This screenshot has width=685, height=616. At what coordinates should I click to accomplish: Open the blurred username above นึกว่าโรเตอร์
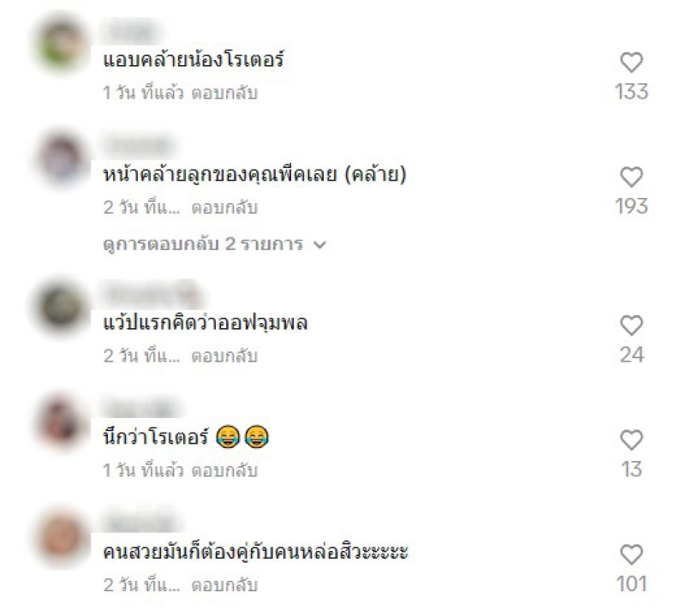pos(140,409)
